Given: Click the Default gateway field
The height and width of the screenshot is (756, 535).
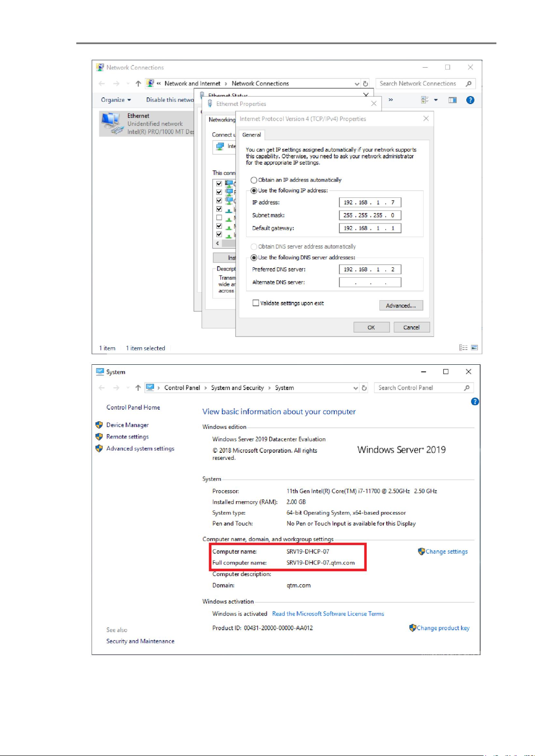Looking at the screenshot, I should [370, 228].
